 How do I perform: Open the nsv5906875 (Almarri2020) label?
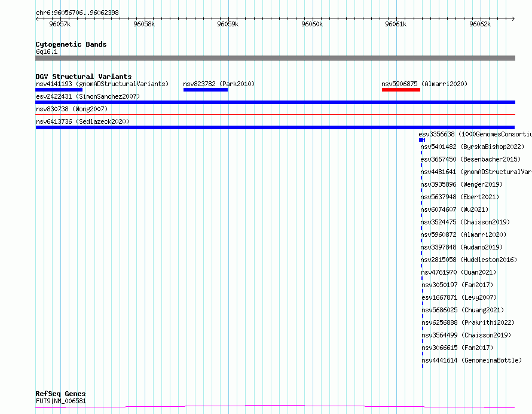[x=424, y=84]
